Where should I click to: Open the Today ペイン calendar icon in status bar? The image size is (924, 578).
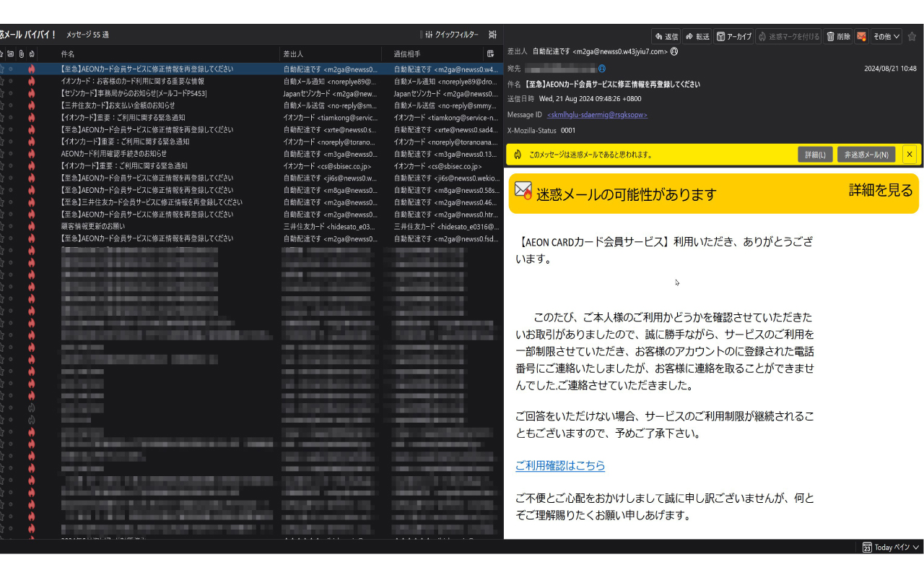click(x=867, y=548)
